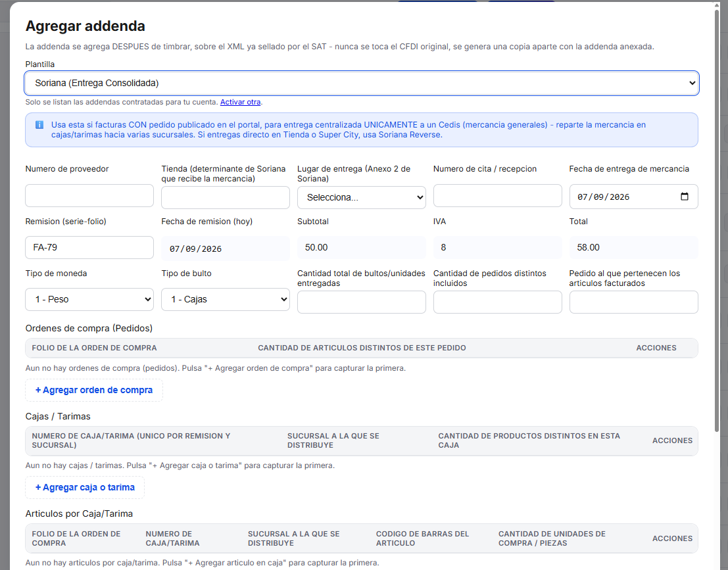This screenshot has height=570, width=728.
Task: Click 'CANTIDAD DE UNIDADES DE COMPRA / PIEZAS' header
Action: 552,538
